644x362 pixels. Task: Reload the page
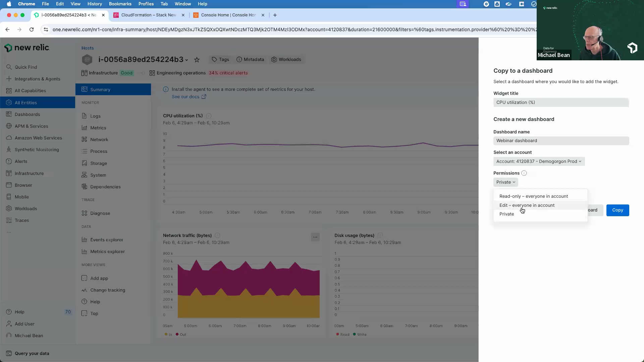click(x=32, y=29)
